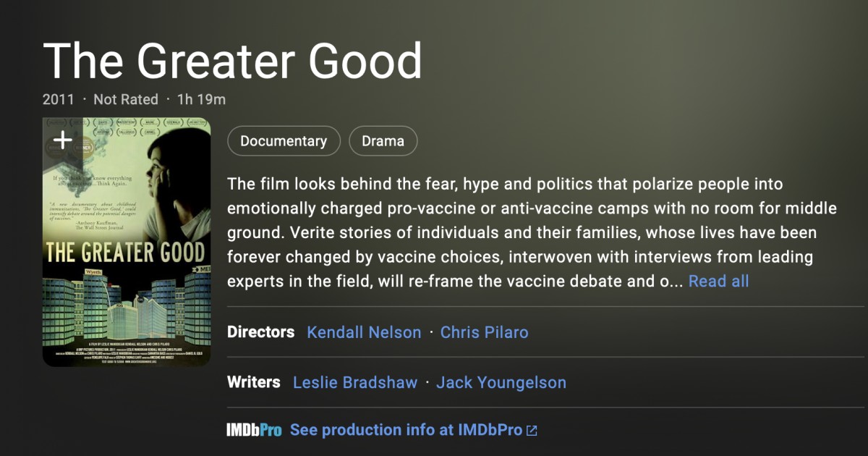The width and height of the screenshot is (868, 456).
Task: Select the Documentary genre chip
Action: 284,141
